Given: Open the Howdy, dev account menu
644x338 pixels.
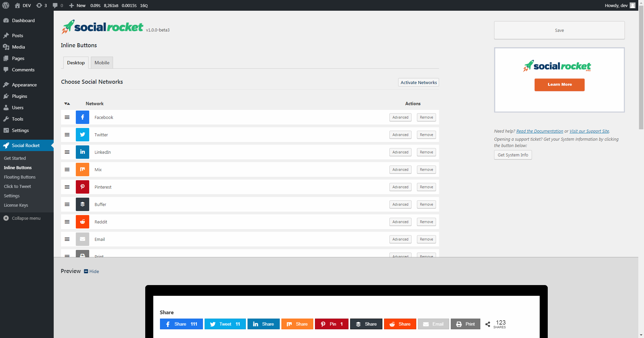Looking at the screenshot, I should coord(620,5).
